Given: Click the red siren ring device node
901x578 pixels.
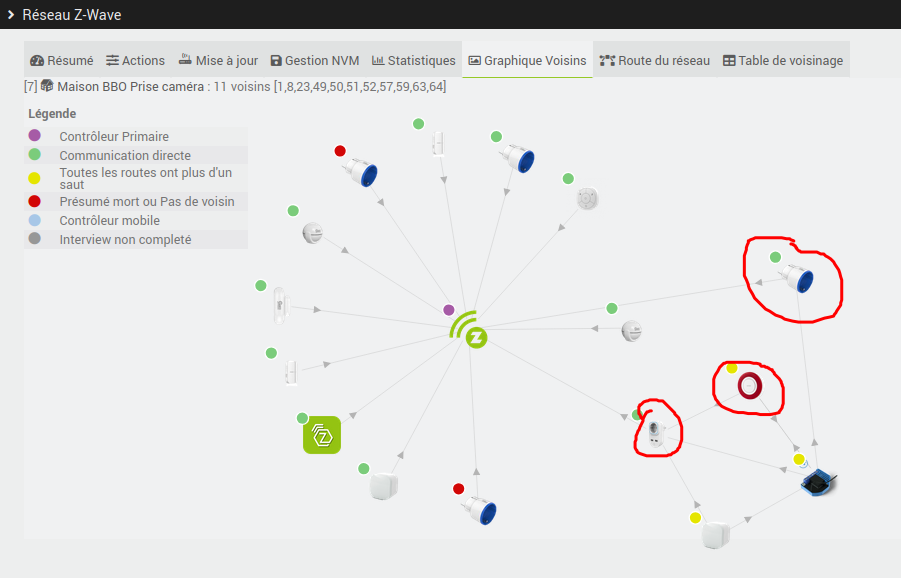Looking at the screenshot, I should pyautogui.click(x=750, y=386).
